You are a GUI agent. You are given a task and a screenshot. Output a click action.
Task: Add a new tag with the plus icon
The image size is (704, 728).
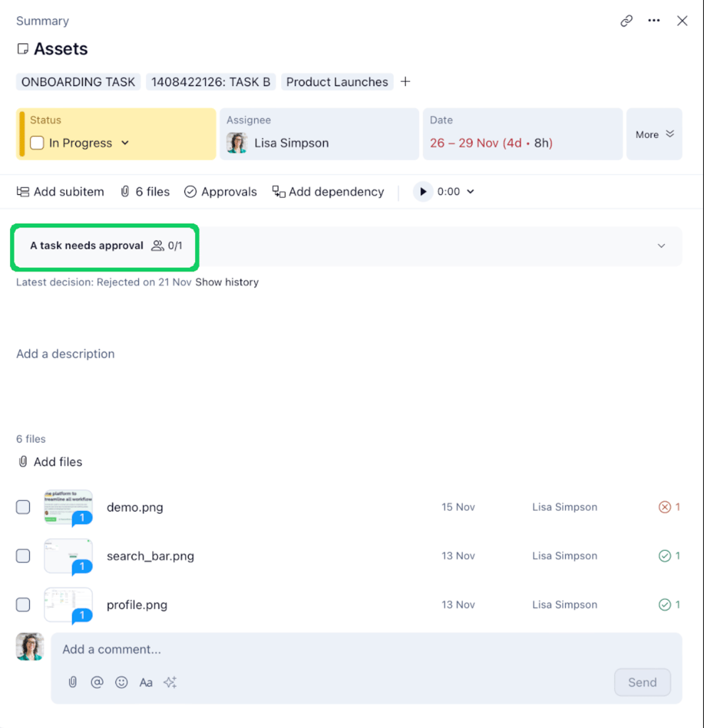tap(405, 81)
